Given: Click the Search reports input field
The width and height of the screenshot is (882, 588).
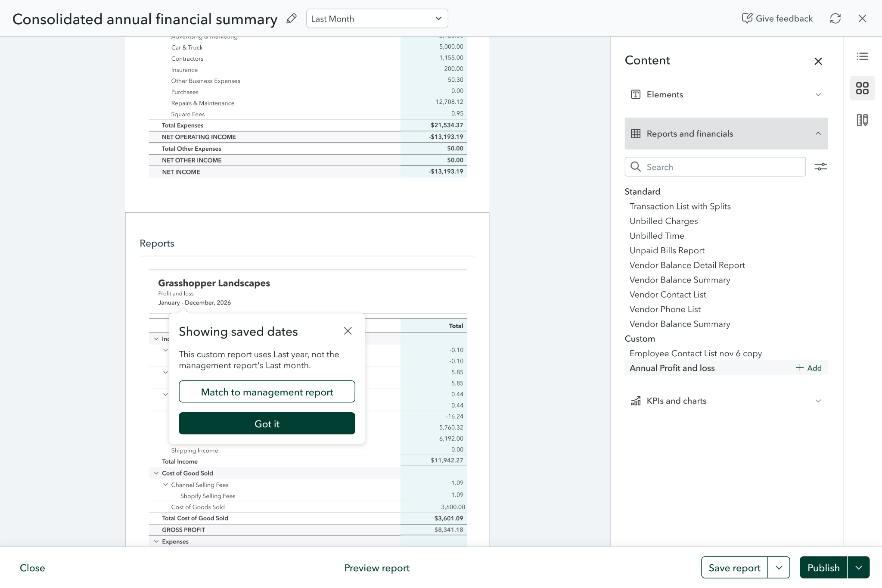Looking at the screenshot, I should pos(715,167).
